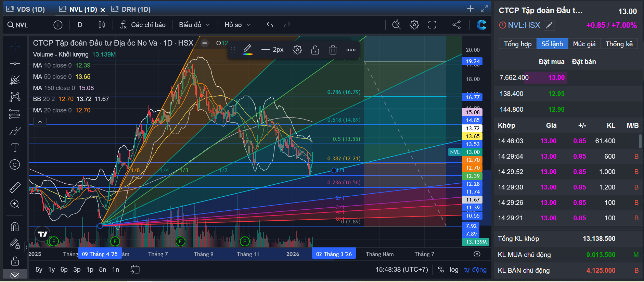Open drawing settings gear in floating toolbar

(x=297, y=50)
